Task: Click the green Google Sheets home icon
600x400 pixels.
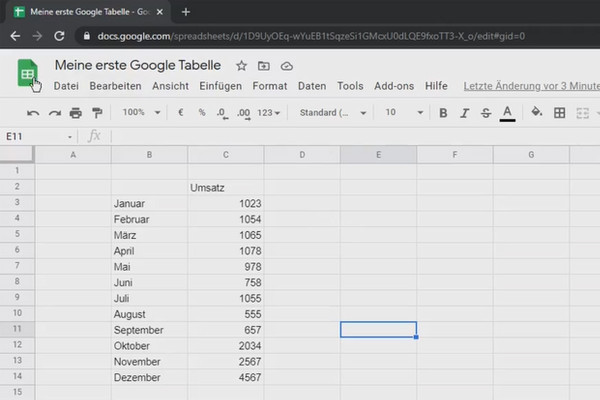Action: pyautogui.click(x=27, y=74)
